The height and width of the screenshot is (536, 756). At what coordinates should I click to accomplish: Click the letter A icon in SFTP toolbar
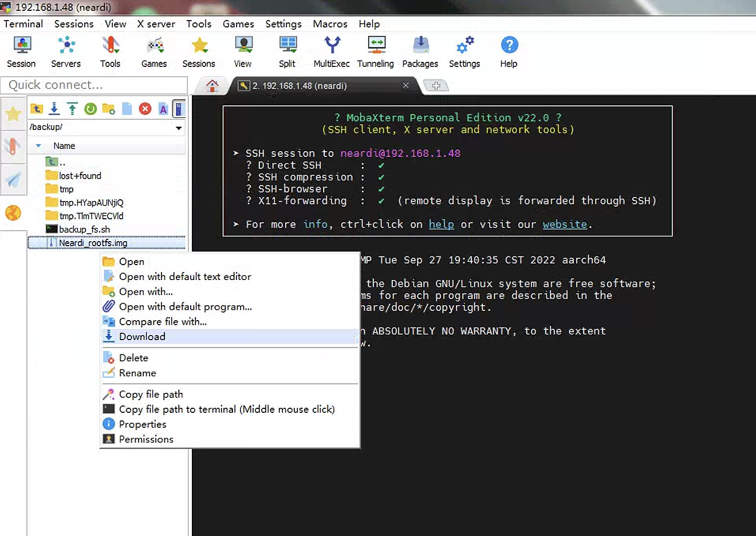coord(163,108)
